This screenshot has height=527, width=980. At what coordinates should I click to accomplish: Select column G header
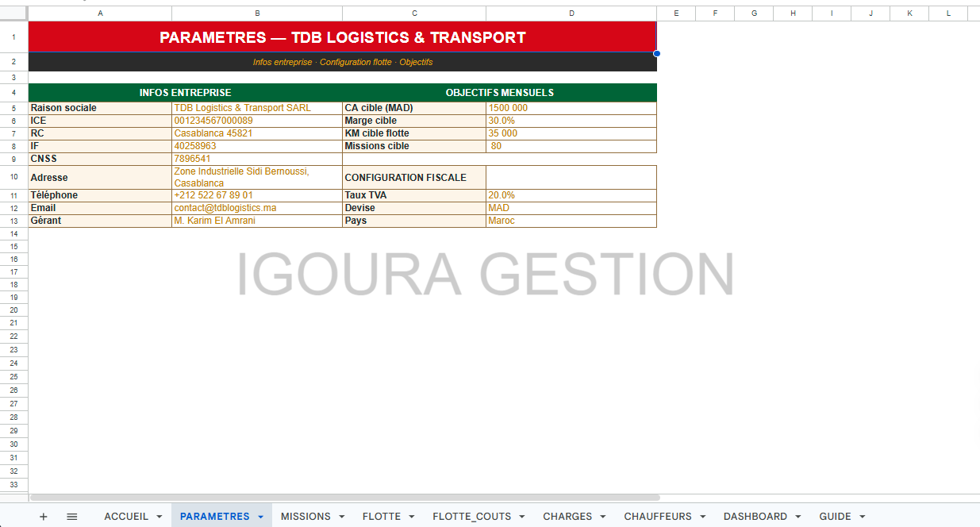click(754, 13)
